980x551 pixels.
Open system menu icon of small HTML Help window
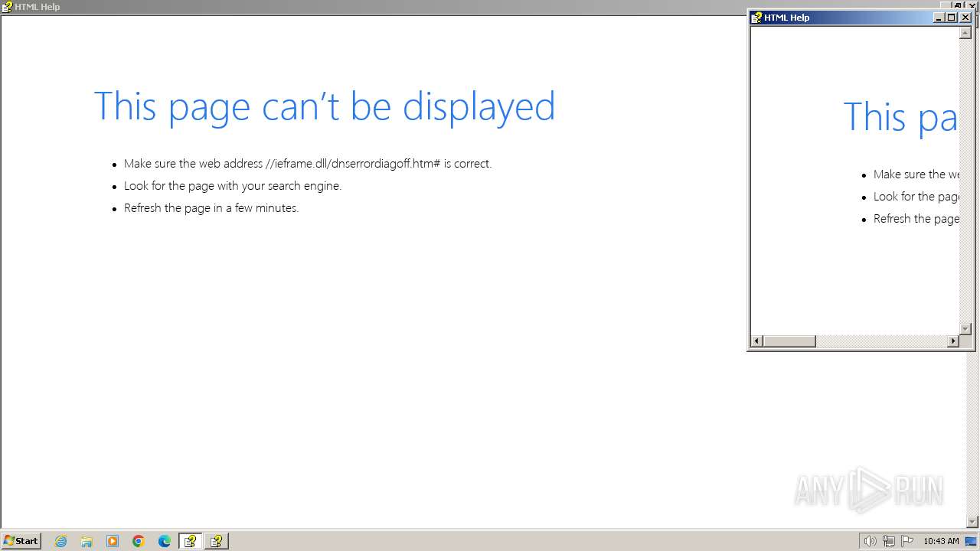point(756,18)
